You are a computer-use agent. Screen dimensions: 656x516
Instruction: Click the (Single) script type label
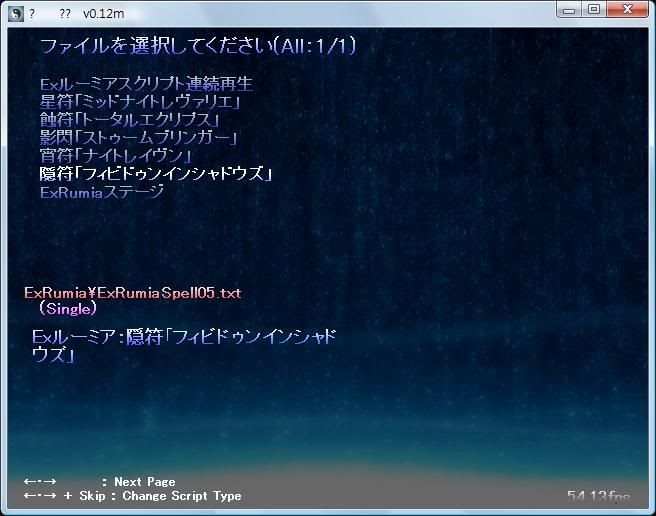pos(68,309)
